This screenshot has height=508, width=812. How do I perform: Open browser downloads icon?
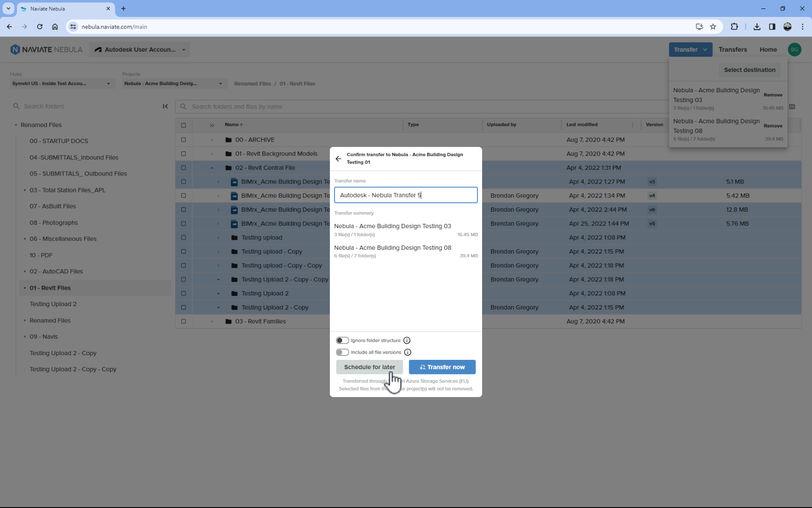[757, 27]
